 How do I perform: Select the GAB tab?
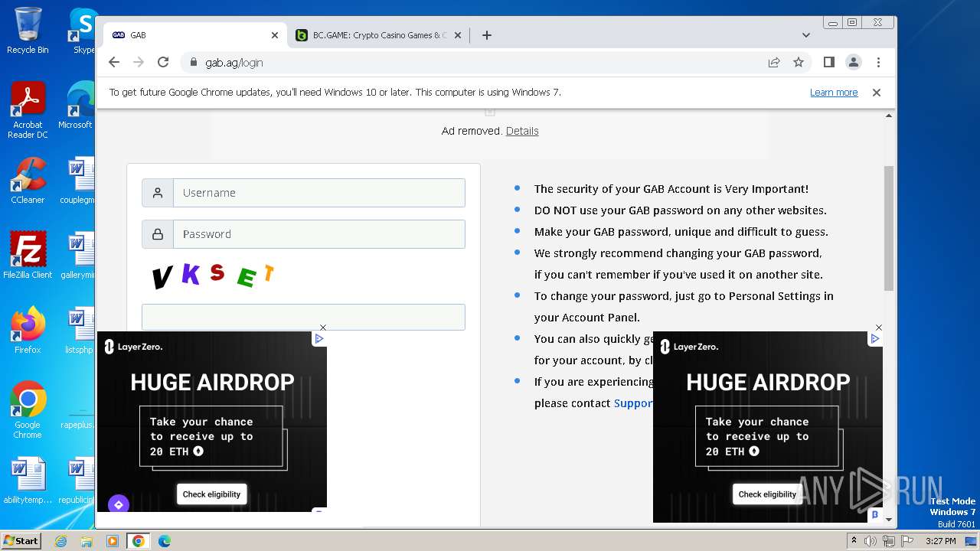tap(195, 35)
